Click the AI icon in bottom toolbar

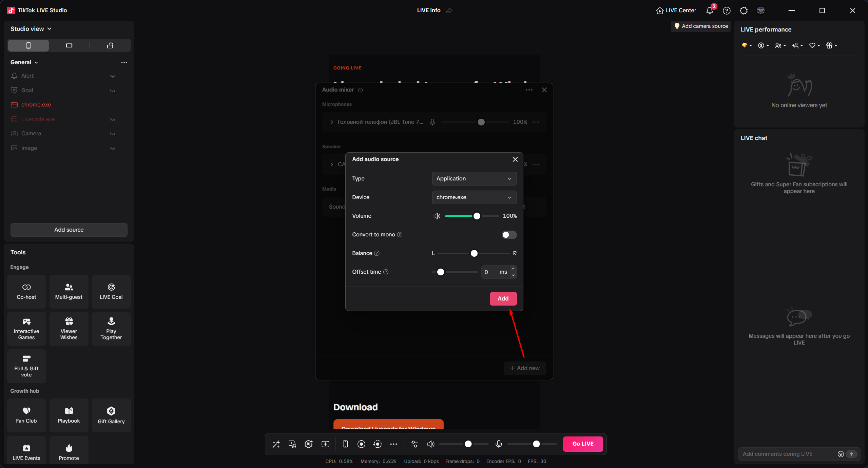pyautogui.click(x=309, y=444)
